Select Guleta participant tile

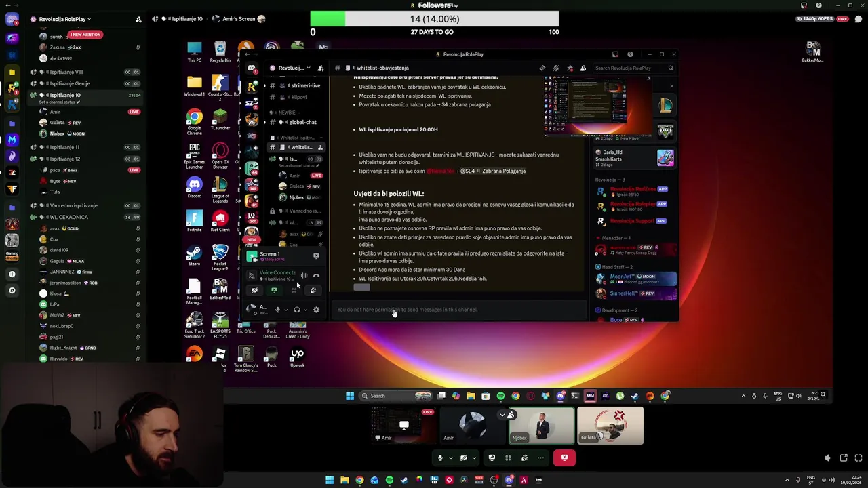610,426
